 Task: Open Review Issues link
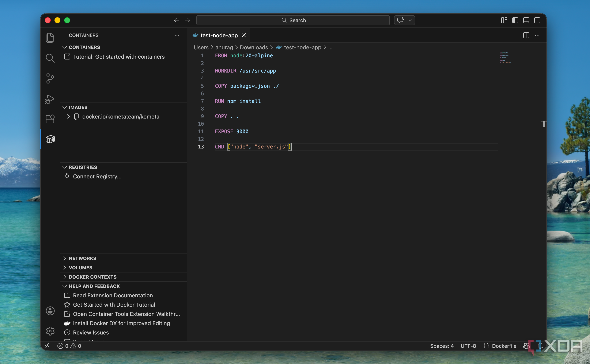click(x=91, y=332)
